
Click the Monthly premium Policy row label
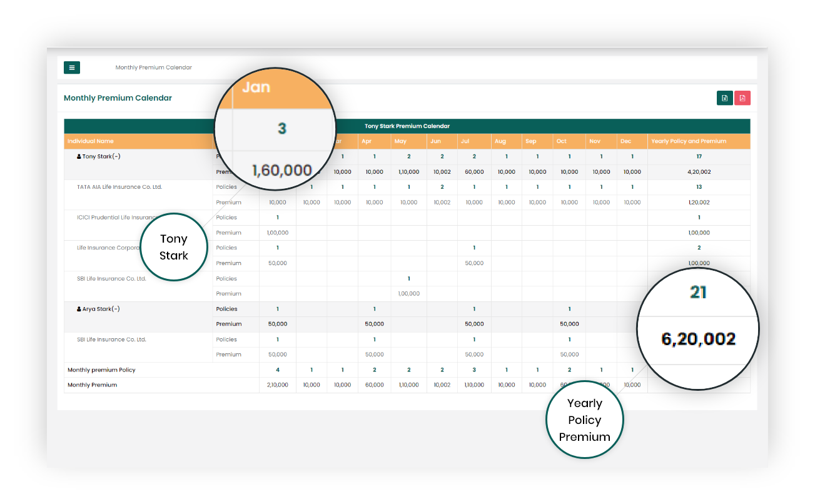[101, 370]
